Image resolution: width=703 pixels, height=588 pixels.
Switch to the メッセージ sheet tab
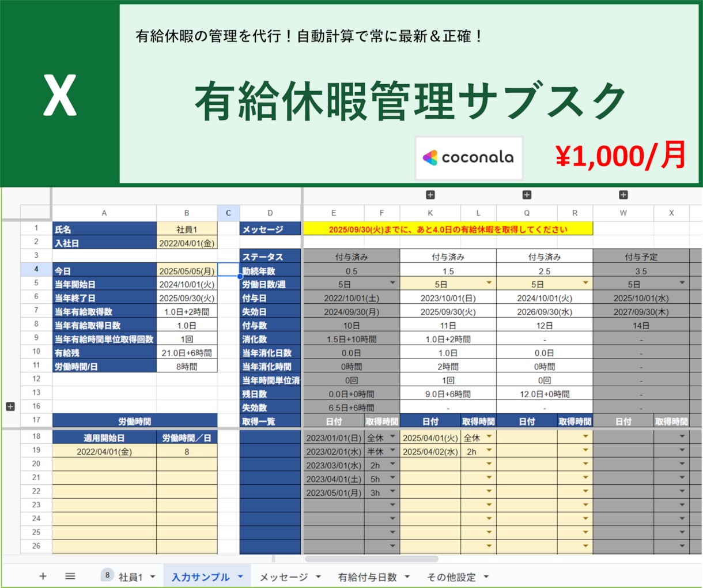[x=283, y=576]
